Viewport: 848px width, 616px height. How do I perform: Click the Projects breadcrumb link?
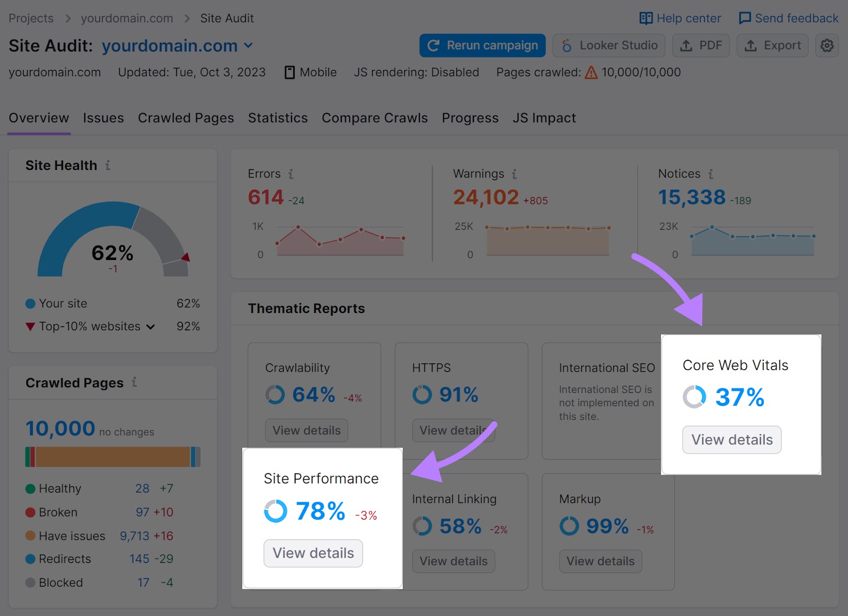[x=31, y=17]
